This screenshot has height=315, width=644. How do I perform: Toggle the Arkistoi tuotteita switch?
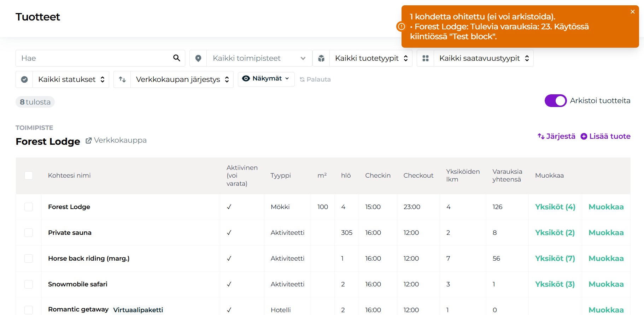click(555, 101)
